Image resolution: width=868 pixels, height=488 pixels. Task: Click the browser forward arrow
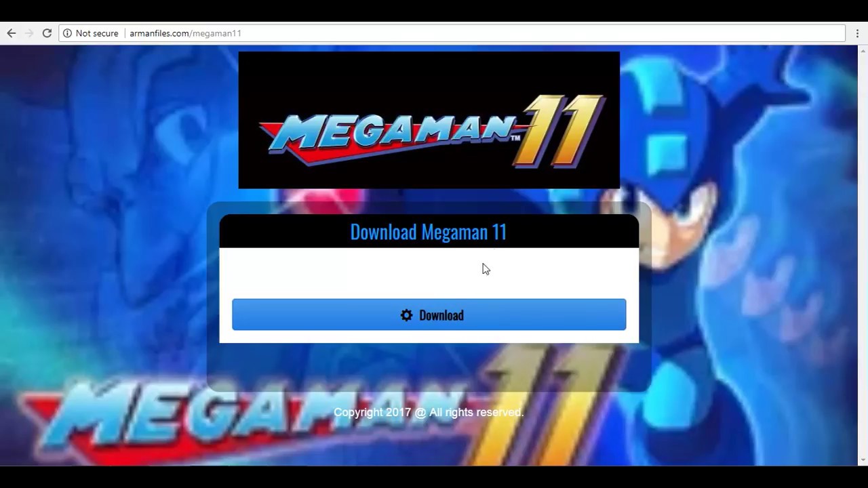[x=29, y=33]
